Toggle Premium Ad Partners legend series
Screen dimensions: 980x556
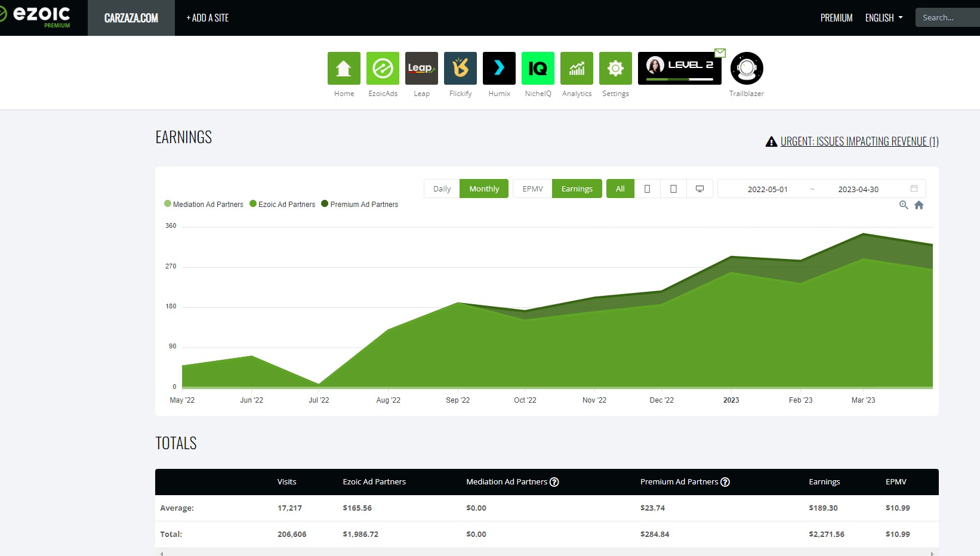coord(359,204)
